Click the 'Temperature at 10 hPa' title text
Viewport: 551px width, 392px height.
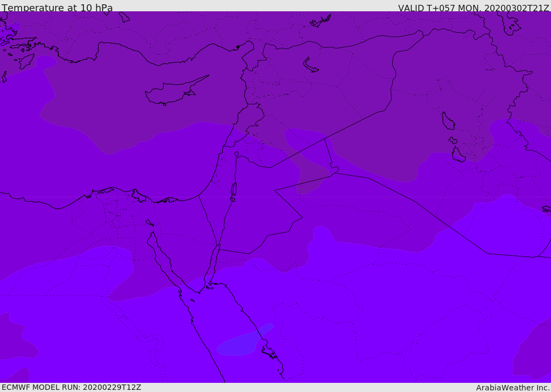pos(57,8)
